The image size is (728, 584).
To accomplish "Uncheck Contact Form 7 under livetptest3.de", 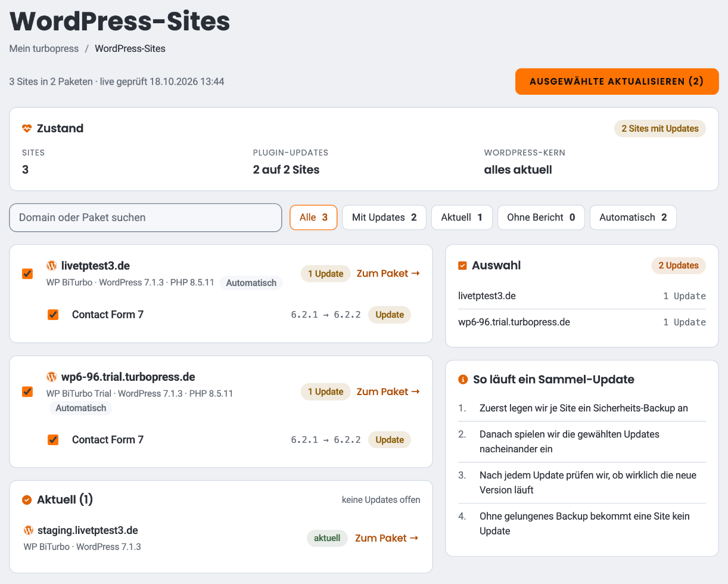I will [x=53, y=315].
